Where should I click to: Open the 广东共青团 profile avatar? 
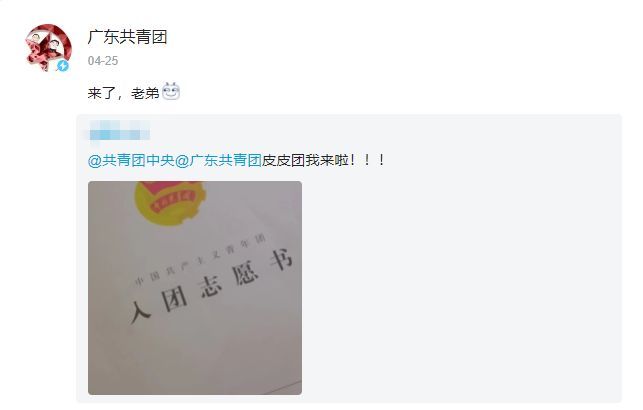pyautogui.click(x=48, y=48)
